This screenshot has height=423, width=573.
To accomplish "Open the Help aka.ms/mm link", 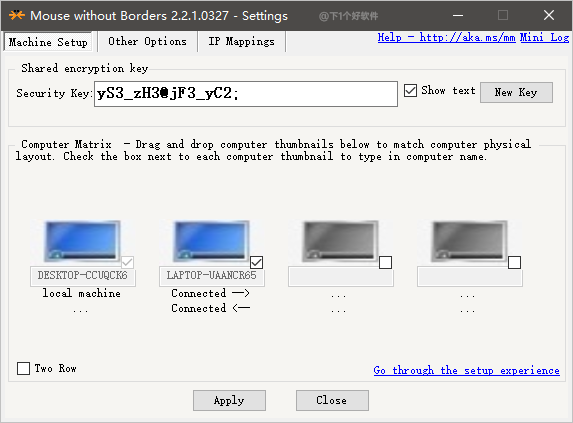I will click(446, 37).
